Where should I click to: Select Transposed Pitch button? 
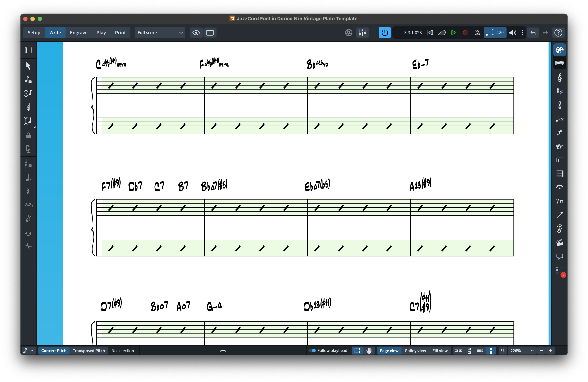click(89, 350)
